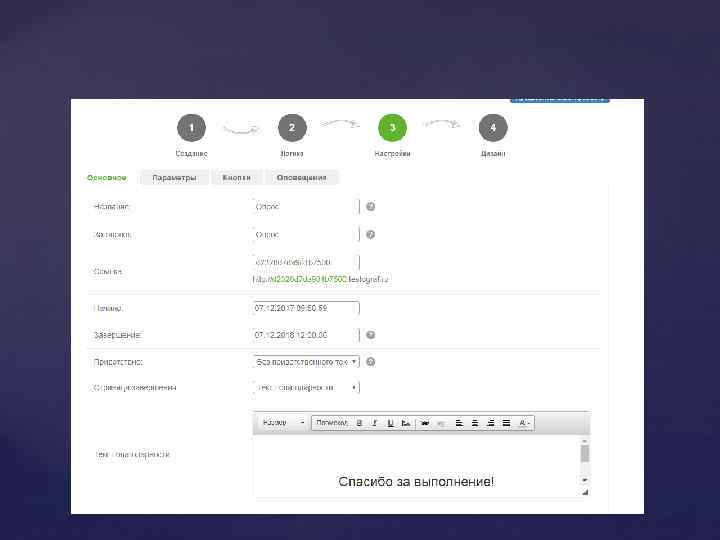
Task: Click the editor text 'Спасибо за выполнение!'
Action: 416,481
